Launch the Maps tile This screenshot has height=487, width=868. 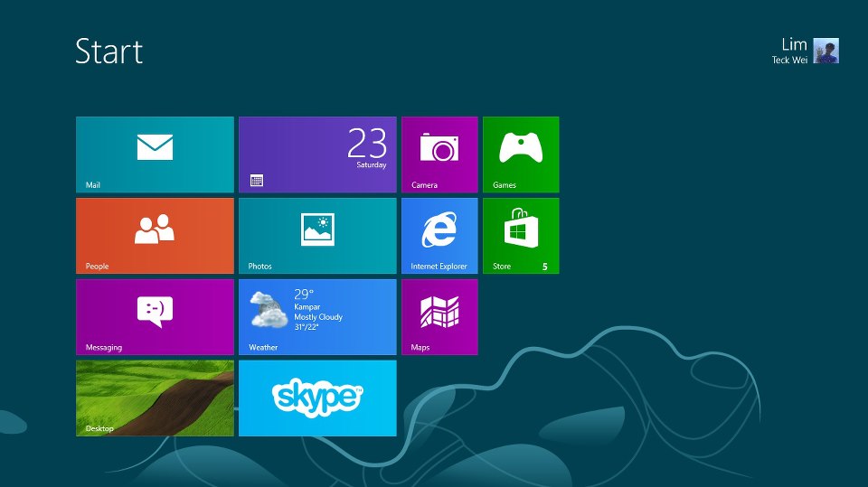(x=439, y=317)
